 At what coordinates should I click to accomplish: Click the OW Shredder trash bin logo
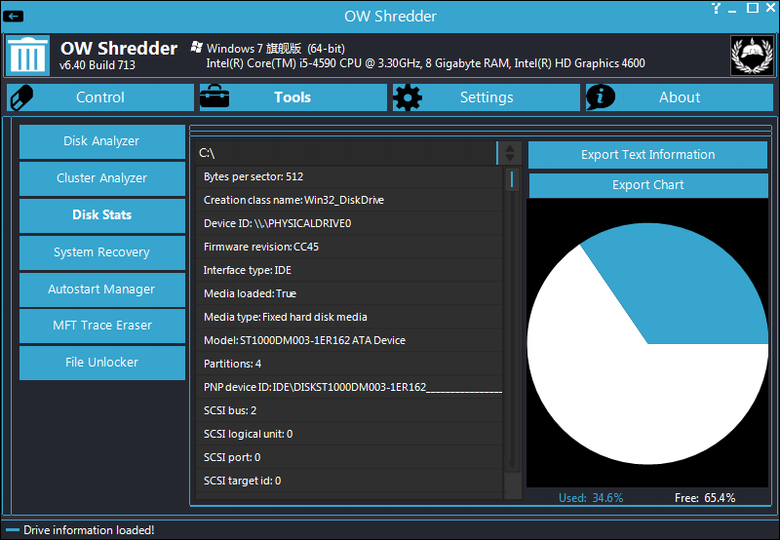pyautogui.click(x=28, y=56)
